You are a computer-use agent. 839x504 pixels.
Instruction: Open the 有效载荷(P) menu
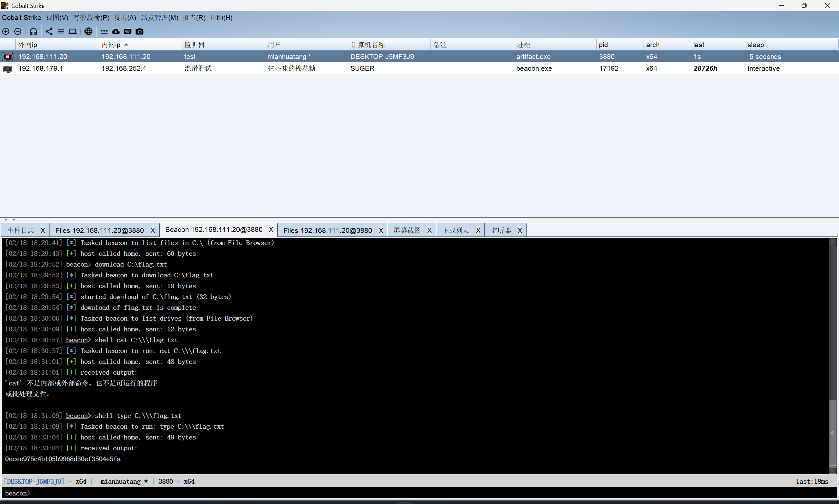[x=91, y=18]
